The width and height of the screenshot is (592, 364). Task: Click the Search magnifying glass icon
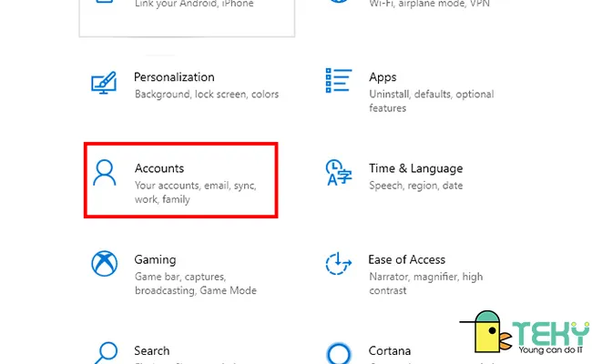[105, 352]
